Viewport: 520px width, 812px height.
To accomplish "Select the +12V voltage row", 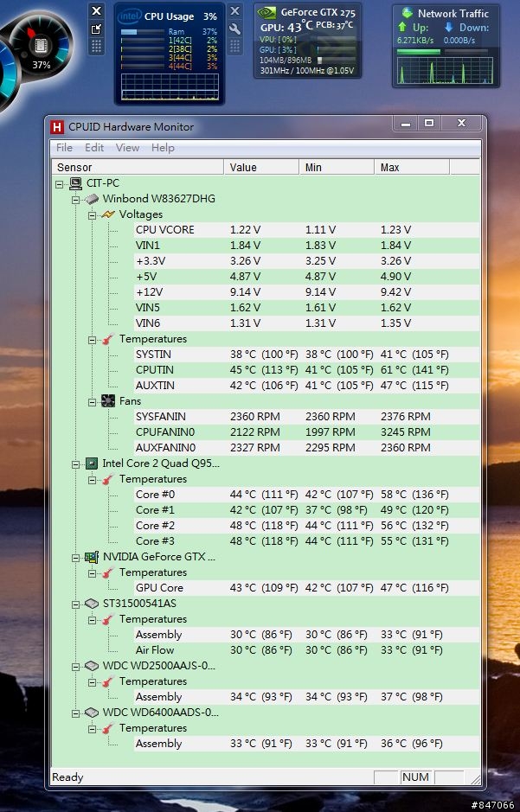I will click(x=306, y=292).
